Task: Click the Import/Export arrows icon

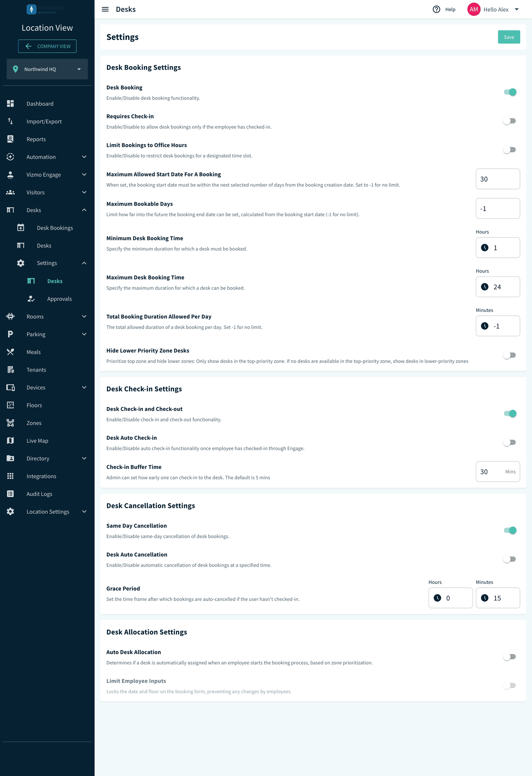Action: [x=10, y=121]
